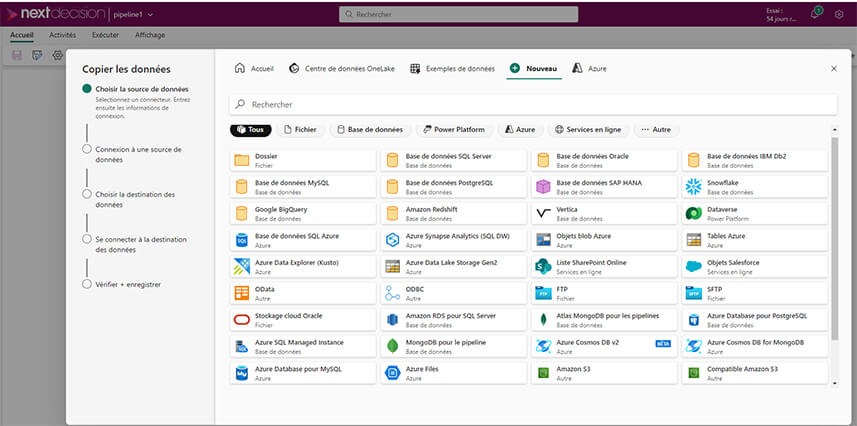
Task: Pick the Base de données SAP HANA icon
Action: (x=543, y=187)
